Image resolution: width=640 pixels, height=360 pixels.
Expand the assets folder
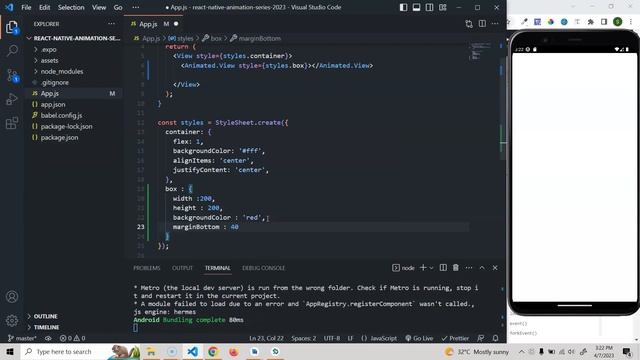[x=73, y=60]
